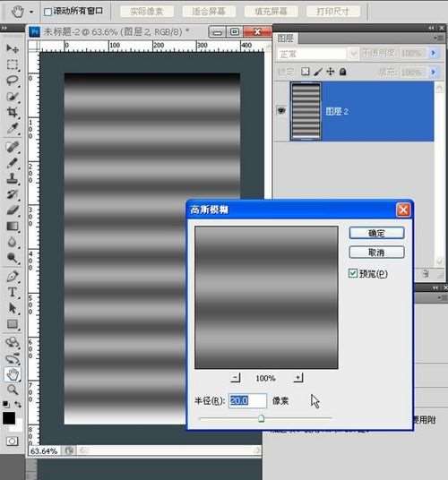448x480 pixels.
Task: Select the Lasso tool
Action: coord(13,81)
